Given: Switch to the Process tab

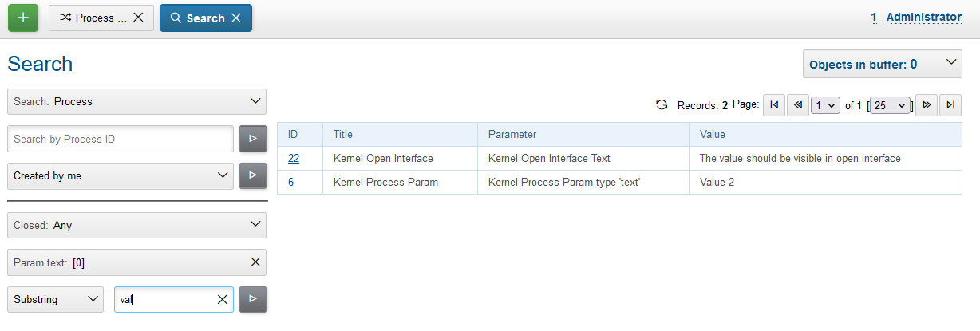Looking at the screenshot, I should point(93,18).
